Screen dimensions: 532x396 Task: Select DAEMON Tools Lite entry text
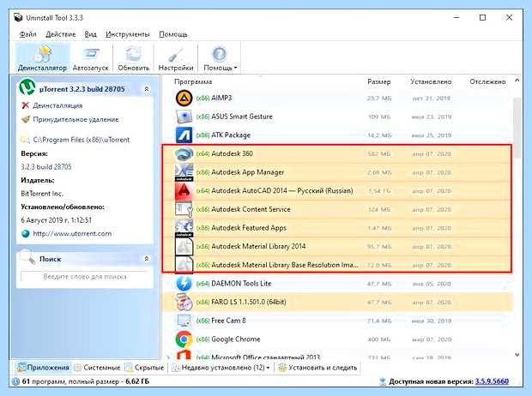click(x=241, y=284)
